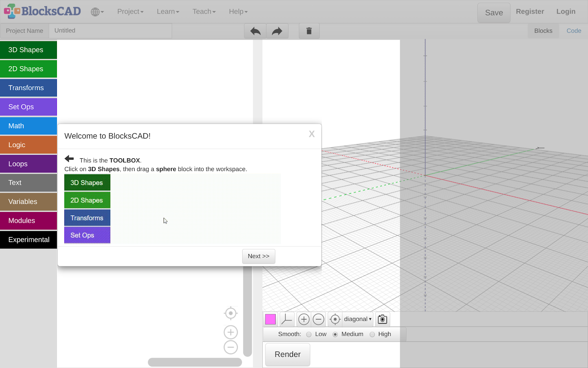The height and width of the screenshot is (368, 588).
Task: Open the Learn menu
Action: point(168,12)
